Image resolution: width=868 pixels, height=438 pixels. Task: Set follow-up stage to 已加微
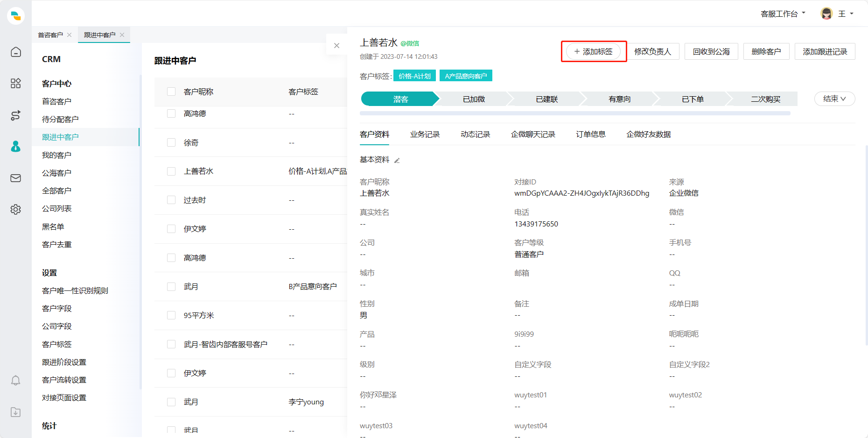(474, 99)
